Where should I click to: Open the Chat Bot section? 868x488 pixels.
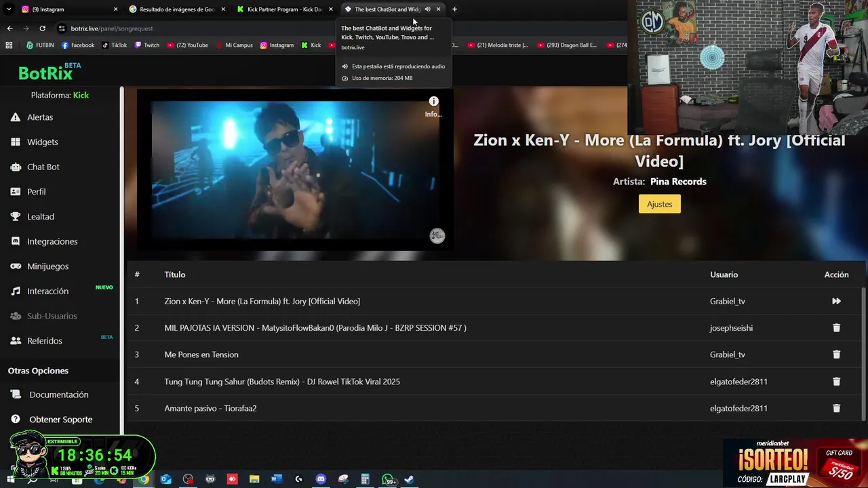point(35,167)
